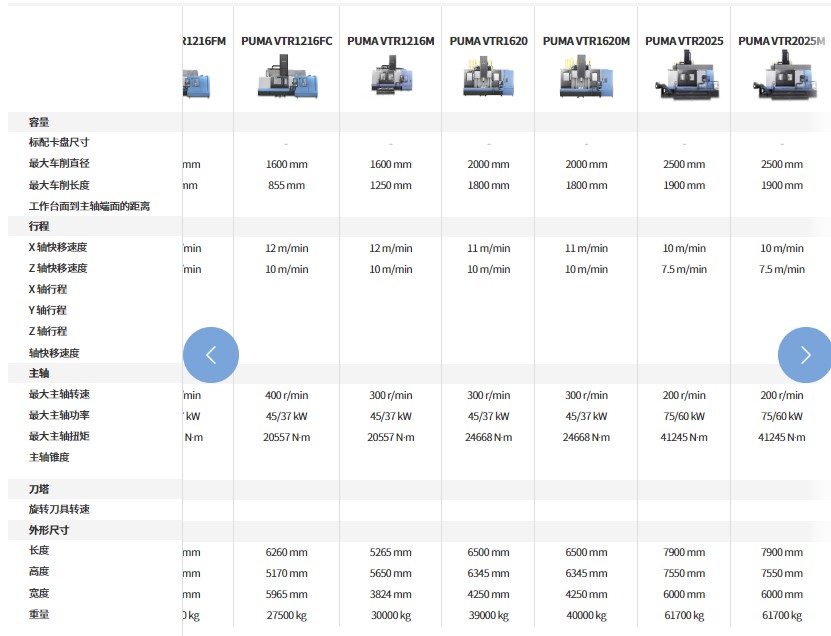Open the PUMA VTR1216M product title link

pos(391,41)
